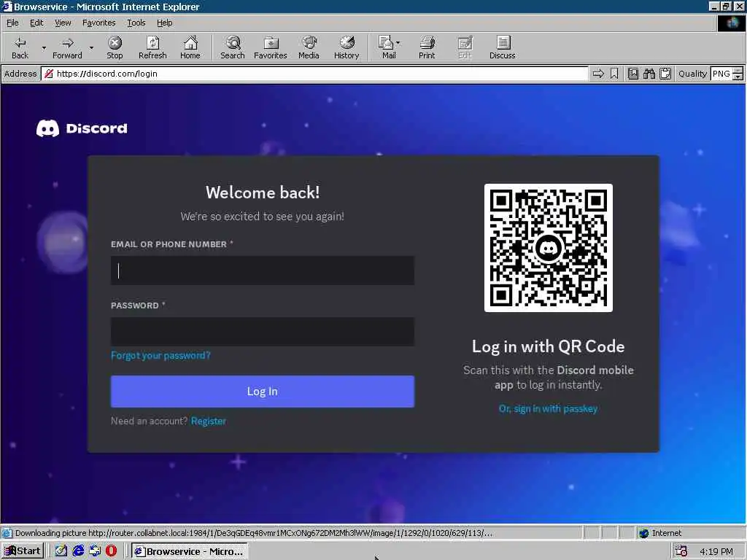Click the address bar URL field
Screen dimensions: 747x560
point(314,74)
